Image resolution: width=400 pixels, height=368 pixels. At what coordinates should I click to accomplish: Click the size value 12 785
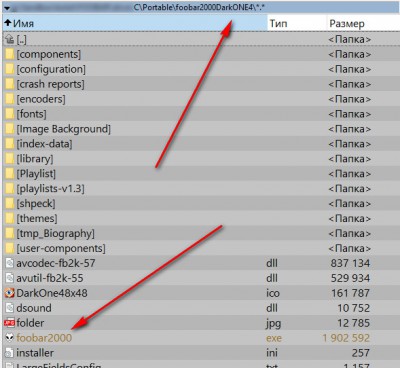tap(353, 323)
